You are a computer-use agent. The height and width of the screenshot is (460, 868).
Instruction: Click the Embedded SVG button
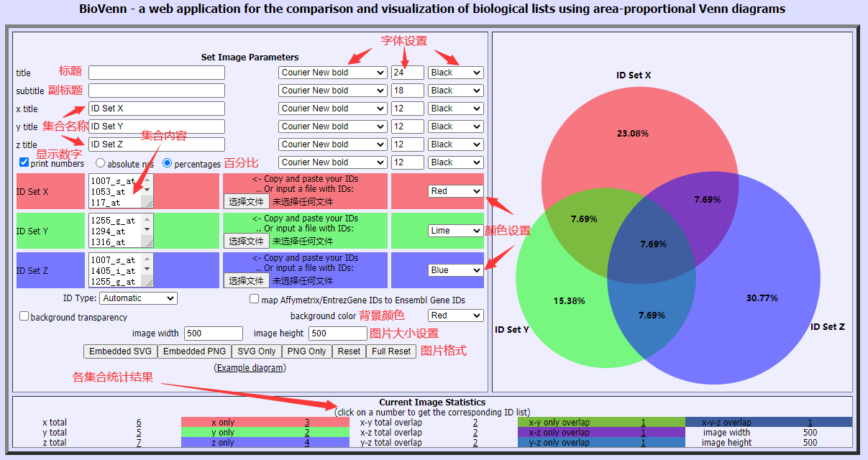[121, 351]
